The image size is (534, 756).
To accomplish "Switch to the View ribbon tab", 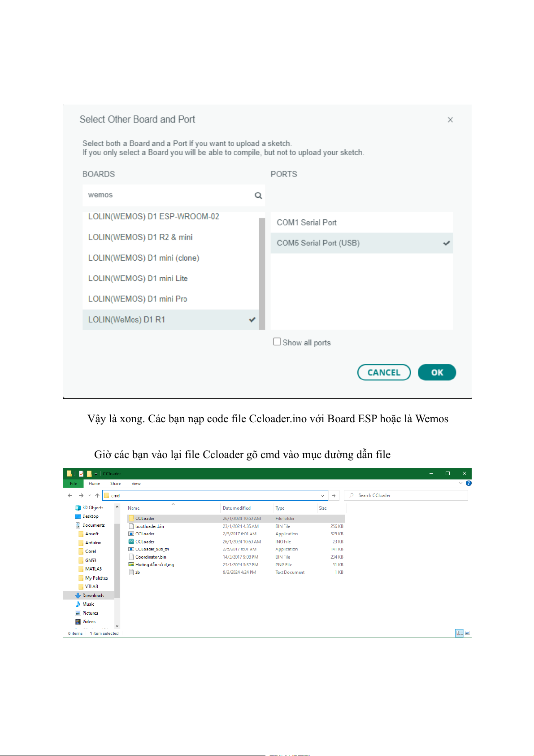I will point(136,484).
